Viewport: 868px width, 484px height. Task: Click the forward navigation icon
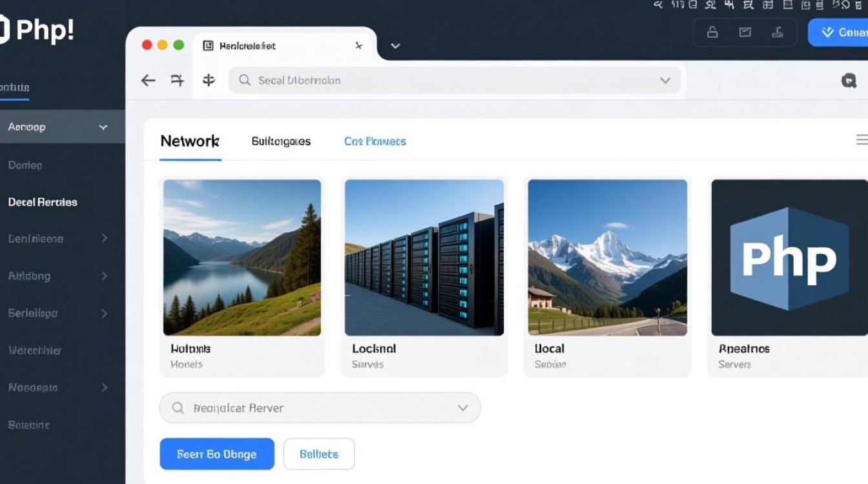(178, 81)
